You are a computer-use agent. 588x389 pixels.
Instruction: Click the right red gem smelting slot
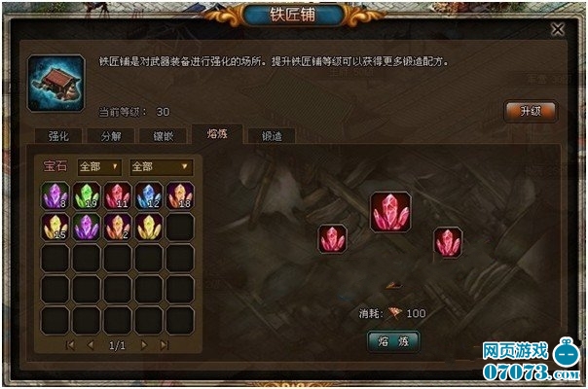pyautogui.click(x=448, y=242)
